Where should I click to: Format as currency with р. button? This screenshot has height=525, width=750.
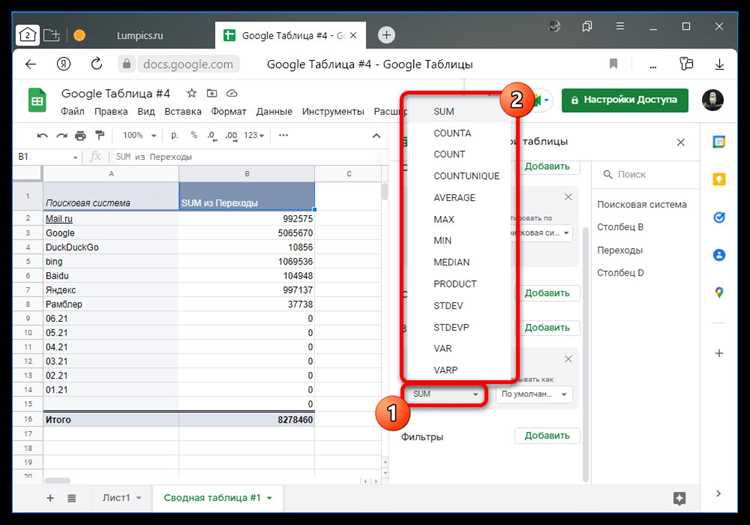click(175, 135)
